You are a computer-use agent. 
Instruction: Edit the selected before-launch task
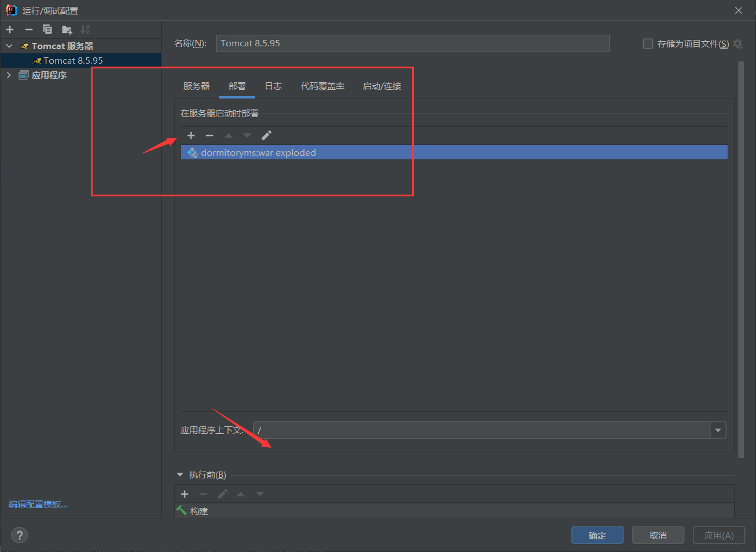tap(222, 494)
